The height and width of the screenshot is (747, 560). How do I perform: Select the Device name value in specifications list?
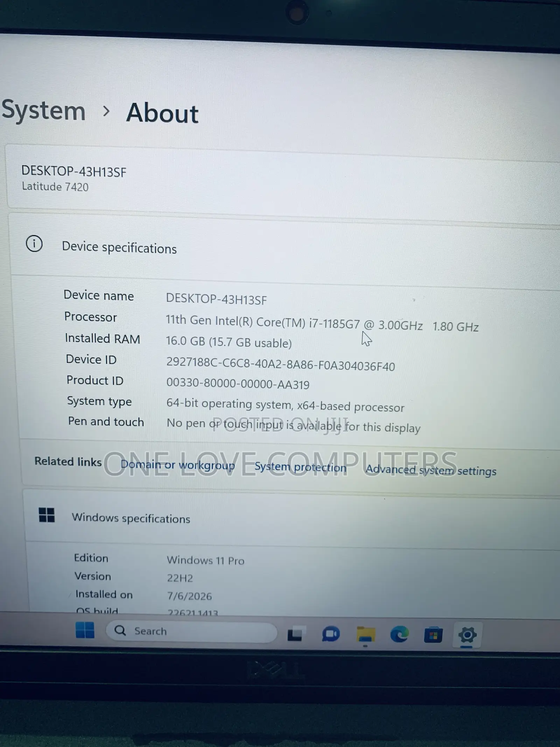(x=216, y=299)
